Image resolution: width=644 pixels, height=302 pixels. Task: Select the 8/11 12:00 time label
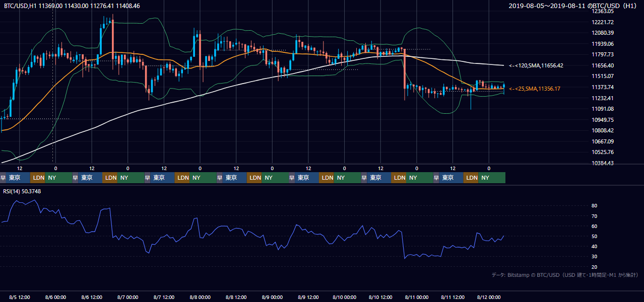pos(453,297)
